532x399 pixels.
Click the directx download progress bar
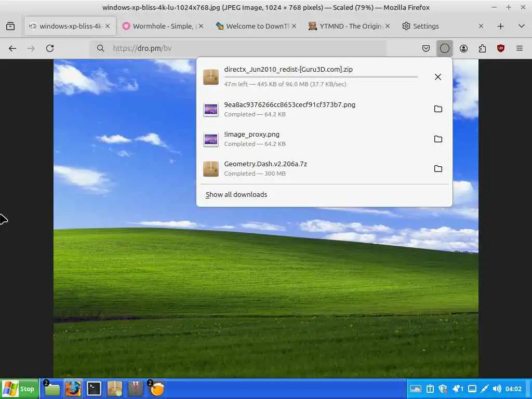coord(321,77)
